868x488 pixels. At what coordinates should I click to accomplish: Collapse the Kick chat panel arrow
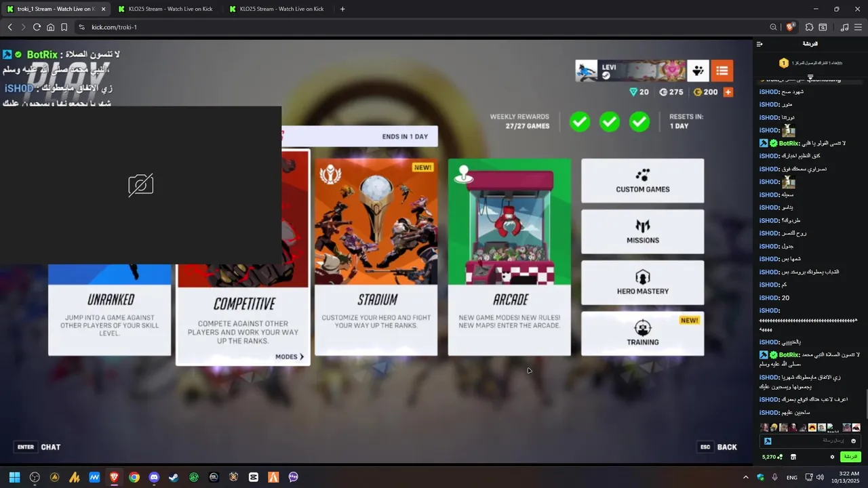click(x=759, y=44)
